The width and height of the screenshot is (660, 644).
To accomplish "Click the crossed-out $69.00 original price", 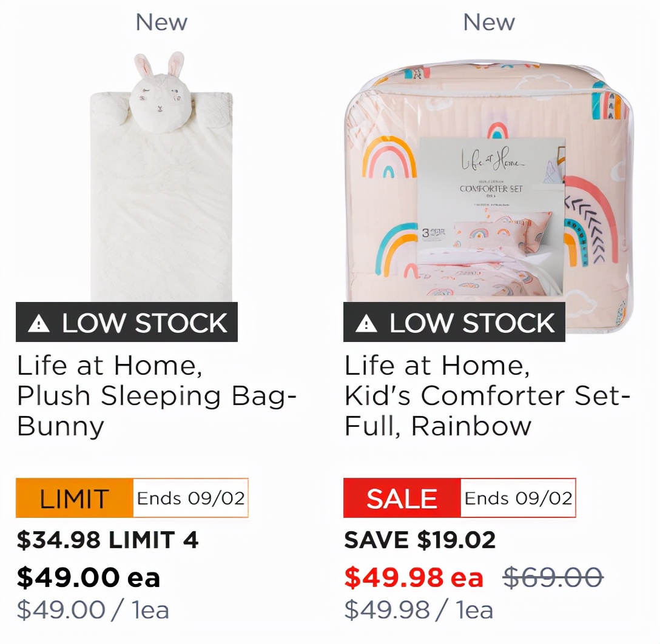I will pyautogui.click(x=553, y=577).
